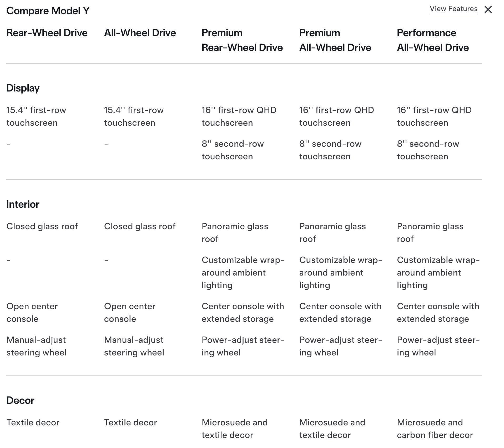Click Rear-Wheel Drive's Textile decor text
Screen dimensions: 504x448
tap(33, 422)
